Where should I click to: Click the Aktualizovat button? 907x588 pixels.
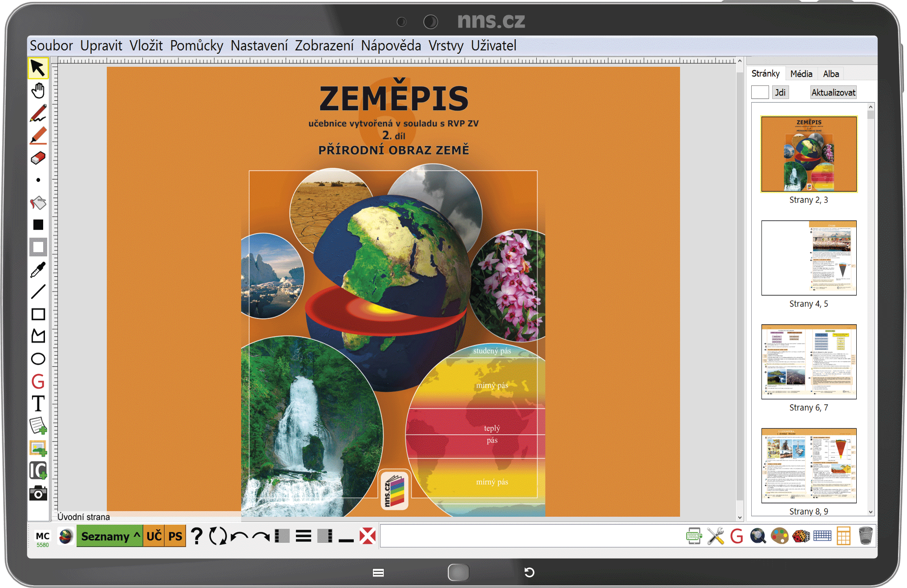point(833,93)
